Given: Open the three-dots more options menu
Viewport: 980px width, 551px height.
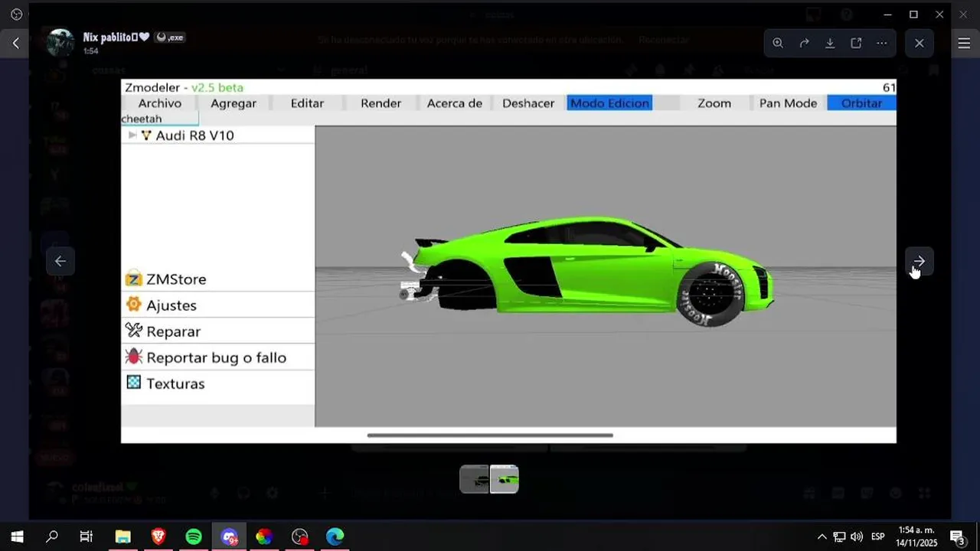Looking at the screenshot, I should click(x=882, y=44).
